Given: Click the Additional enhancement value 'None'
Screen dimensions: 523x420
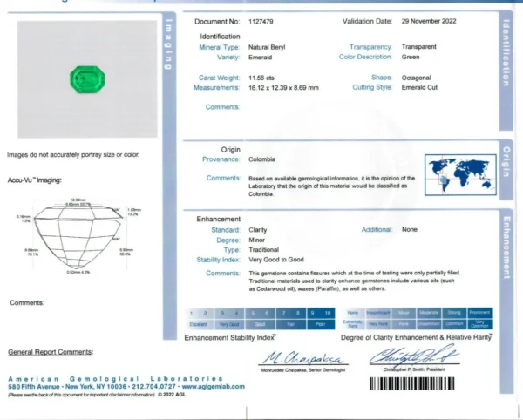Looking at the screenshot, I should 410,230.
